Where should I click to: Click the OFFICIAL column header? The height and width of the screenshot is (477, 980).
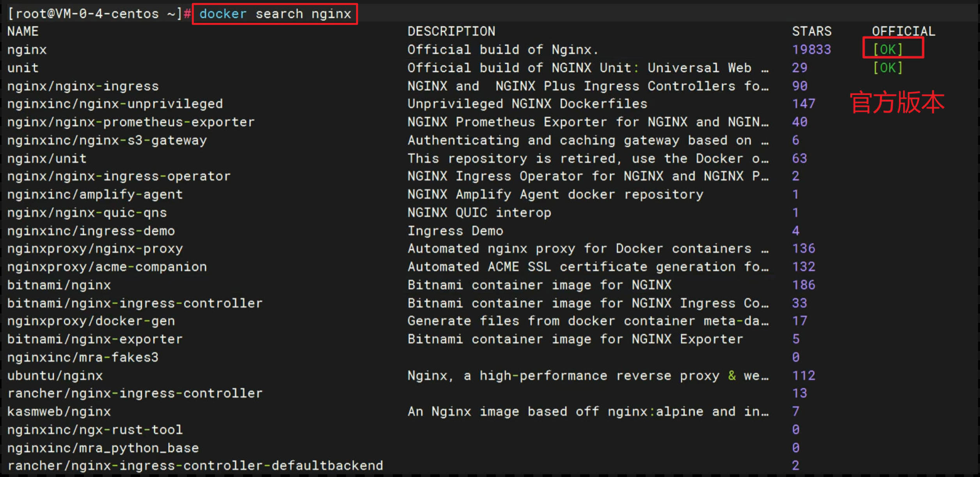pyautogui.click(x=903, y=31)
